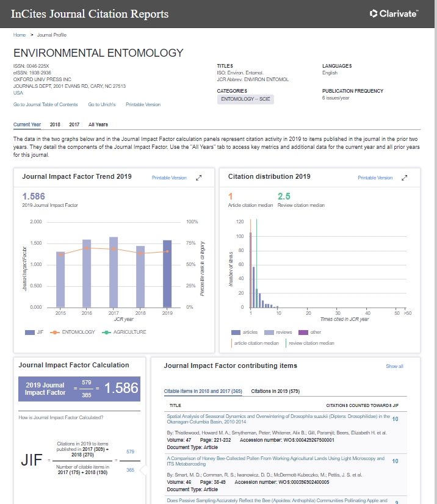The image size is (437, 504).
Task: Click the 2019 bar in JIF chart
Action: pyautogui.click(x=167, y=273)
